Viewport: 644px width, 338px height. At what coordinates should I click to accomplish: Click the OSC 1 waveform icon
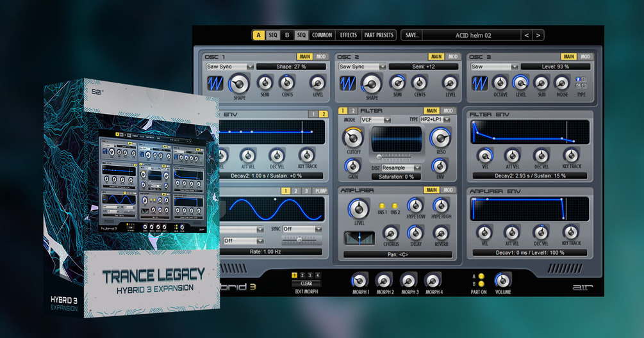215,84
